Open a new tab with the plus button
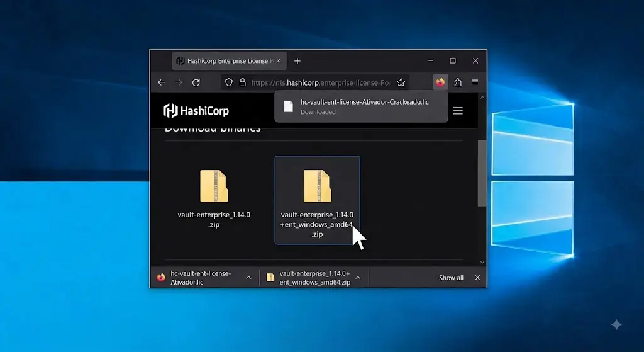 point(297,61)
